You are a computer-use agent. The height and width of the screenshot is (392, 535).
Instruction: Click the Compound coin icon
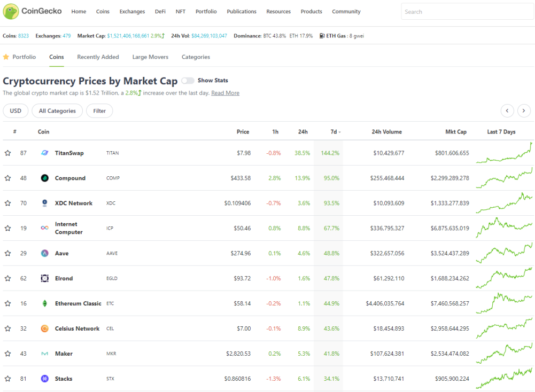[45, 178]
